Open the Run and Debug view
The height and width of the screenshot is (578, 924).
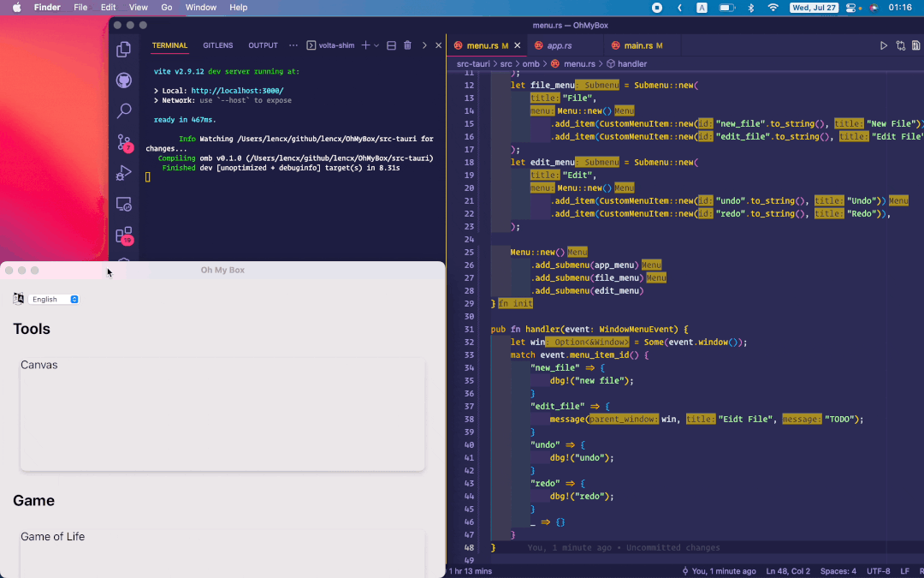[124, 173]
